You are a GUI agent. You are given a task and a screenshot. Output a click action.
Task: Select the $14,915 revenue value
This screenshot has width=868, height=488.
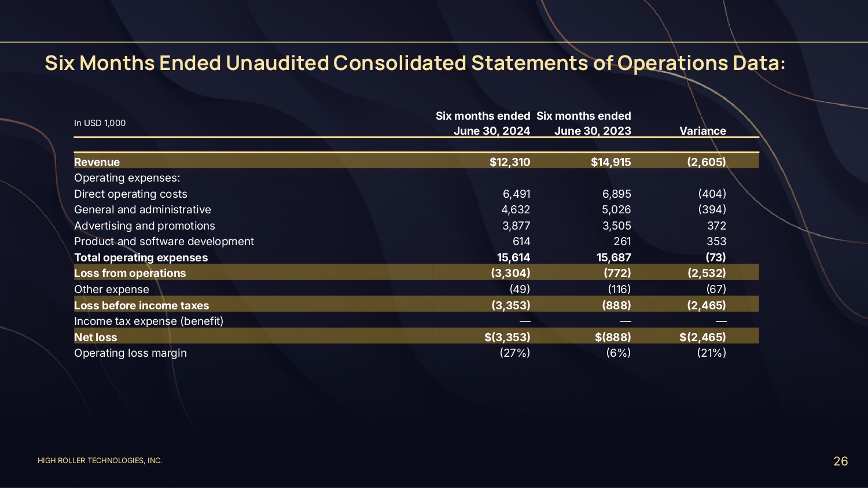click(610, 162)
